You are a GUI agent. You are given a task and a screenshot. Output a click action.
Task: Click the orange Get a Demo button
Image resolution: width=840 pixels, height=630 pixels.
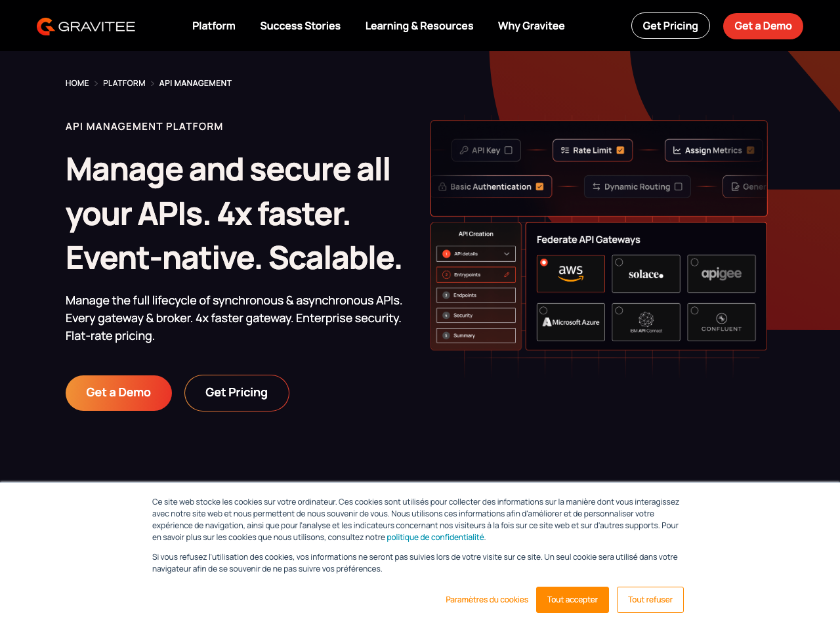tap(118, 392)
